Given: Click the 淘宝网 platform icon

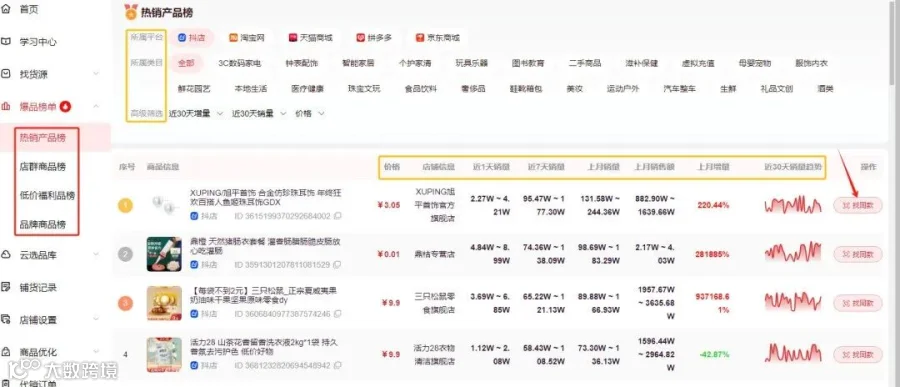Looking at the screenshot, I should click(x=233, y=38).
